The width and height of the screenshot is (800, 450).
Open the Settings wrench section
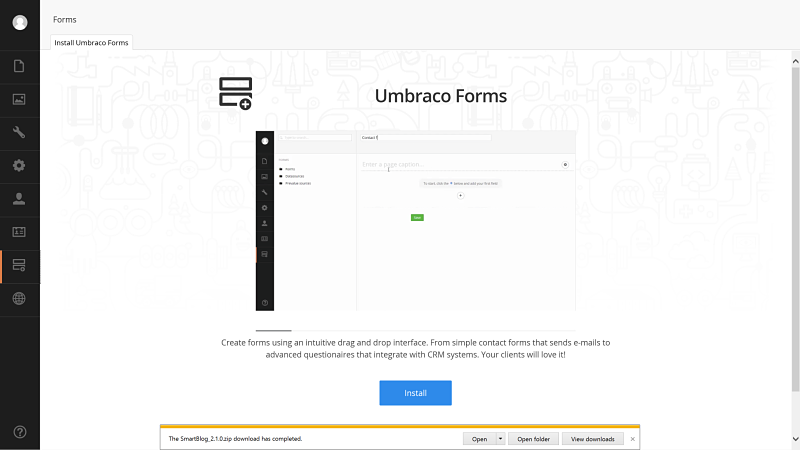pyautogui.click(x=20, y=133)
